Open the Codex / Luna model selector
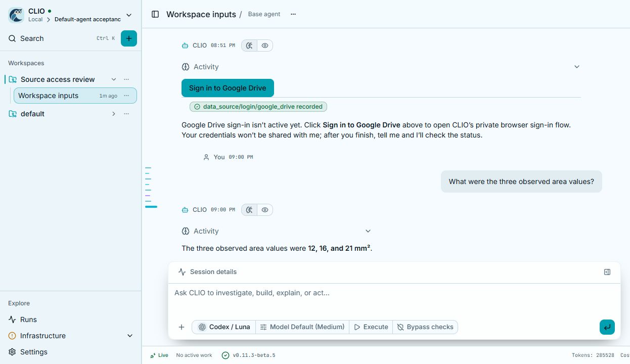Image resolution: width=630 pixels, height=364 pixels. [x=224, y=327]
